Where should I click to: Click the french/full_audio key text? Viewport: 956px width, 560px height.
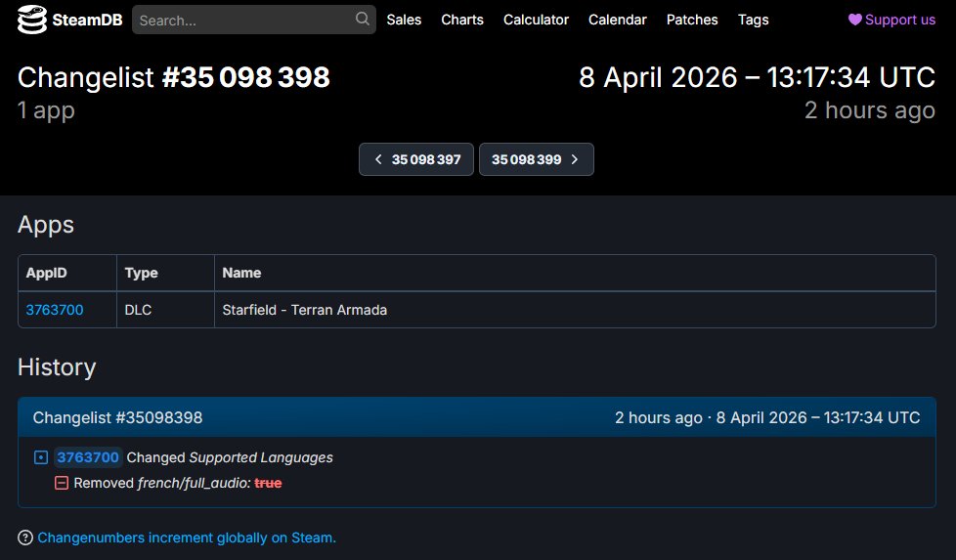coord(194,483)
